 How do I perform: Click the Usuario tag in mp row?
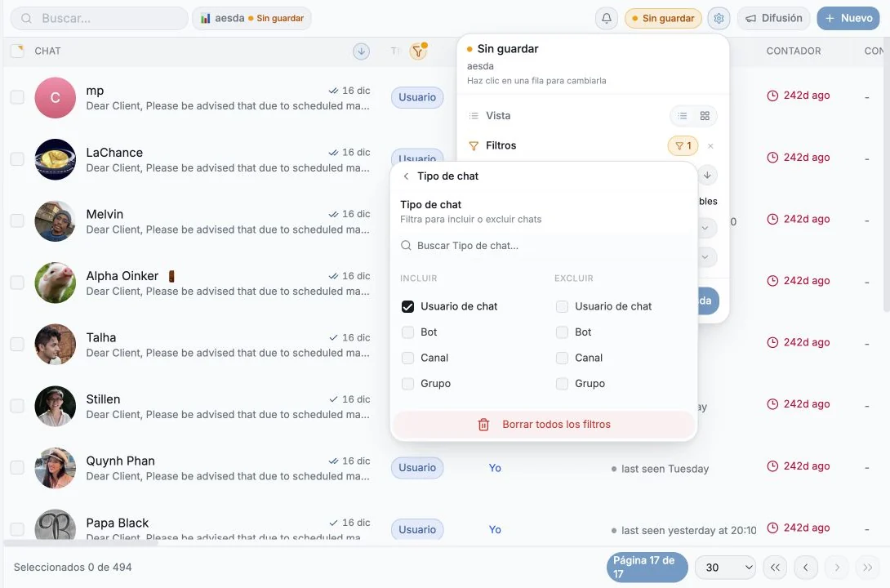click(x=417, y=97)
